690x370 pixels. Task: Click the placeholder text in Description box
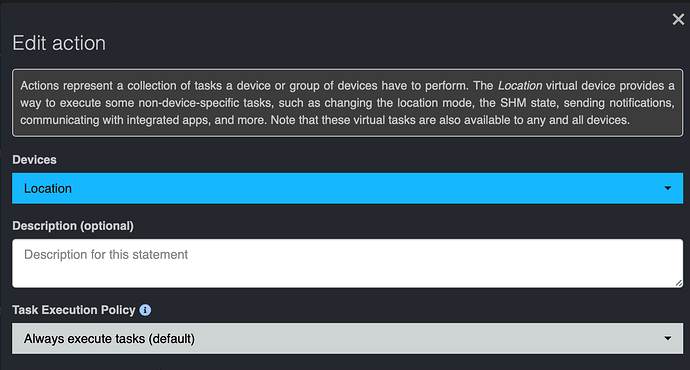point(106,255)
